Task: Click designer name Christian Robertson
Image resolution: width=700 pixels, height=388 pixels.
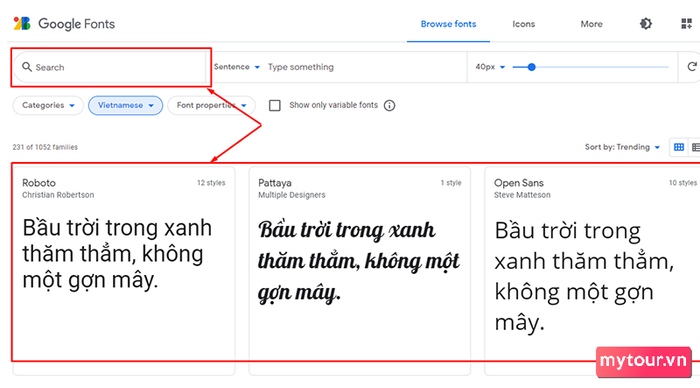Action: [x=58, y=195]
